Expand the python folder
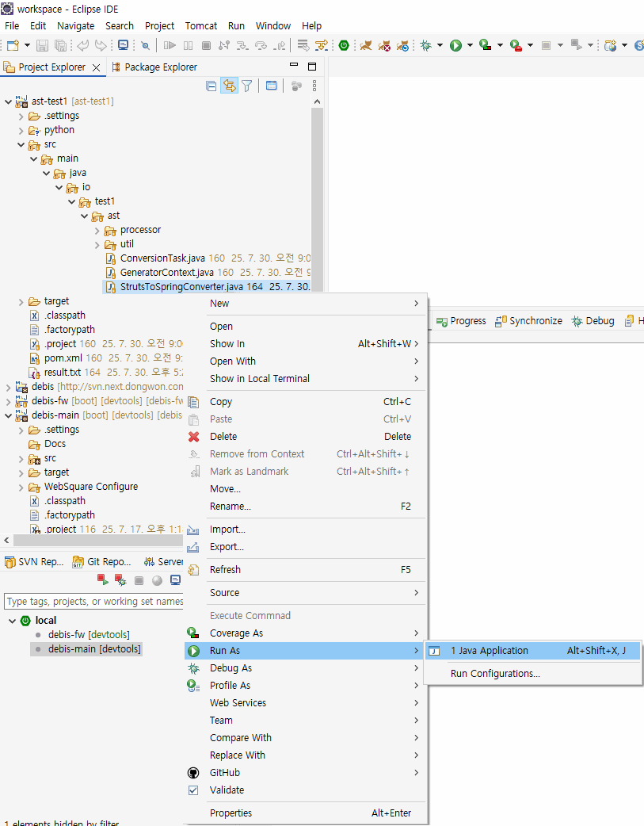This screenshot has height=826, width=644. point(21,130)
